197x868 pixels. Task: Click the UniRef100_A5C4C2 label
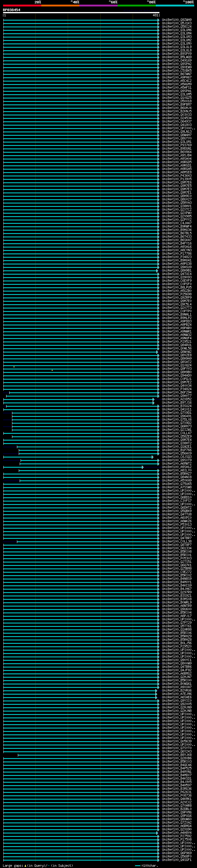tap(177, 81)
